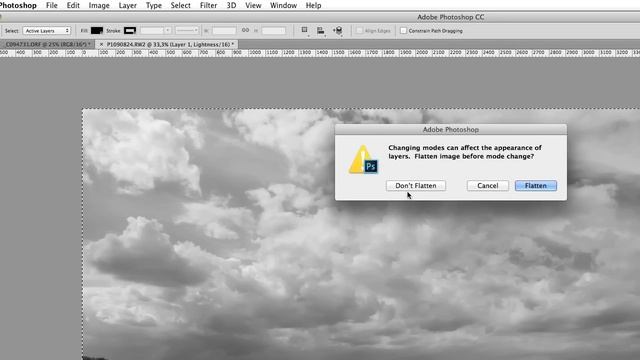Switch to the C094731.ORF document tab
This screenshot has height=360, width=640.
tap(47, 44)
